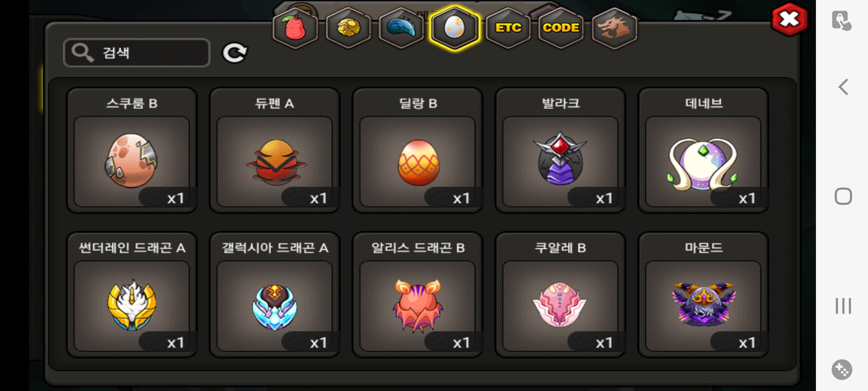Select the 쿠알레 B pink egg
The height and width of the screenshot is (391, 868).
coord(561,295)
